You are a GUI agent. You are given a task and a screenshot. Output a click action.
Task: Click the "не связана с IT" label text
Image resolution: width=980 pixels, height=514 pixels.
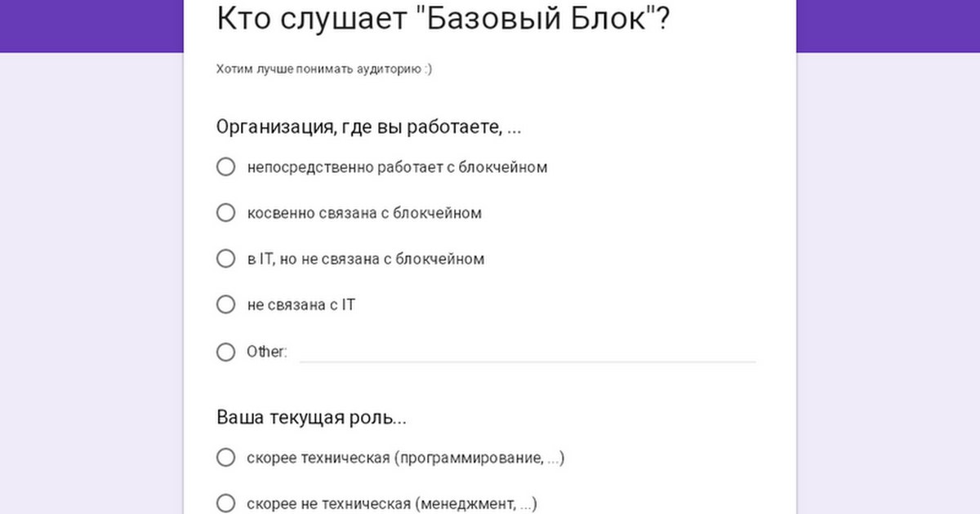(301, 305)
